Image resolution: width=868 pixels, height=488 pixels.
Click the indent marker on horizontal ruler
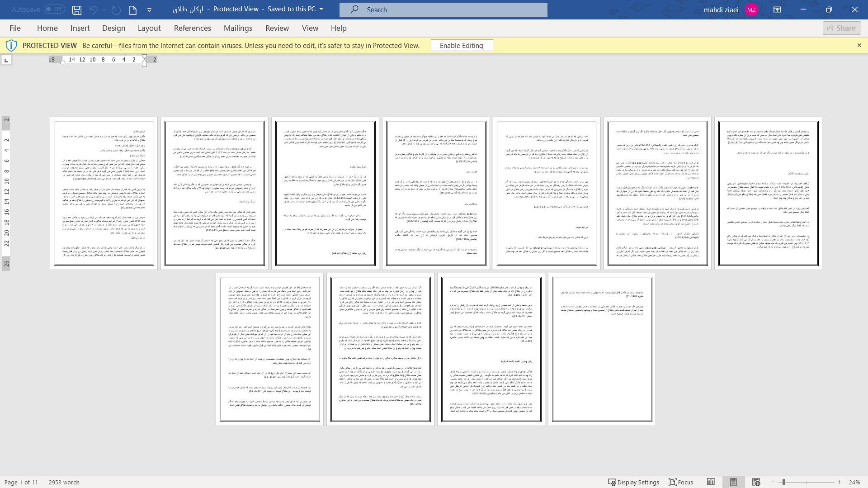144,61
